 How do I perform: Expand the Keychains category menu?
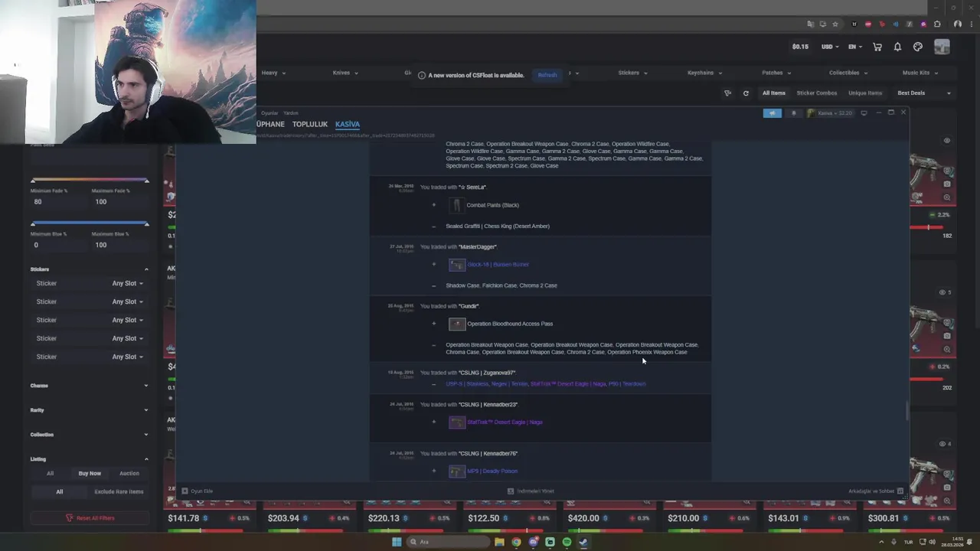pyautogui.click(x=704, y=73)
